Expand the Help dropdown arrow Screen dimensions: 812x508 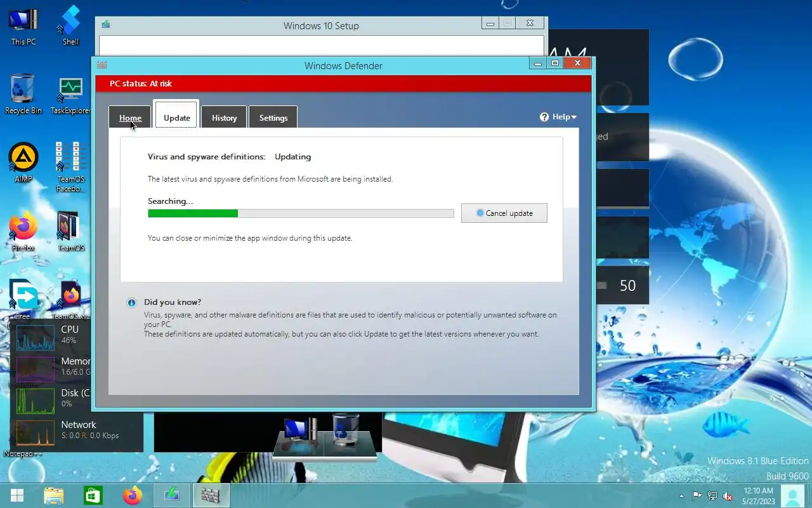(573, 117)
